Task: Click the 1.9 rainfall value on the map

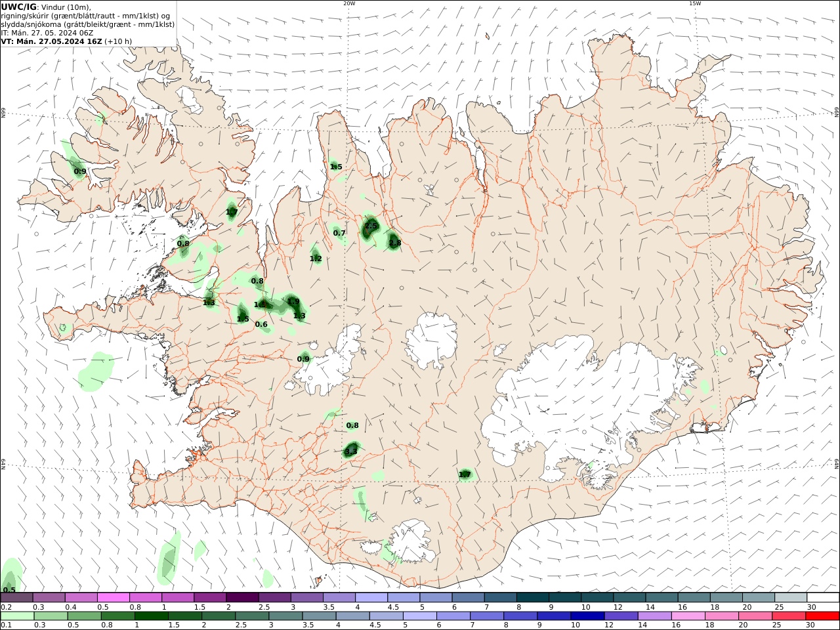Action: (293, 301)
